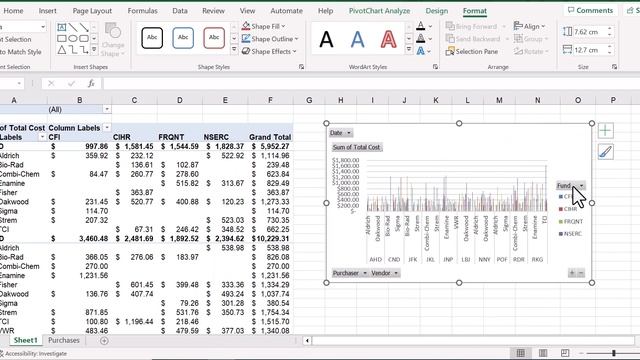Open the Shape Fill menu
Image resolution: width=640 pixels, height=360 pixels.
click(x=264, y=27)
